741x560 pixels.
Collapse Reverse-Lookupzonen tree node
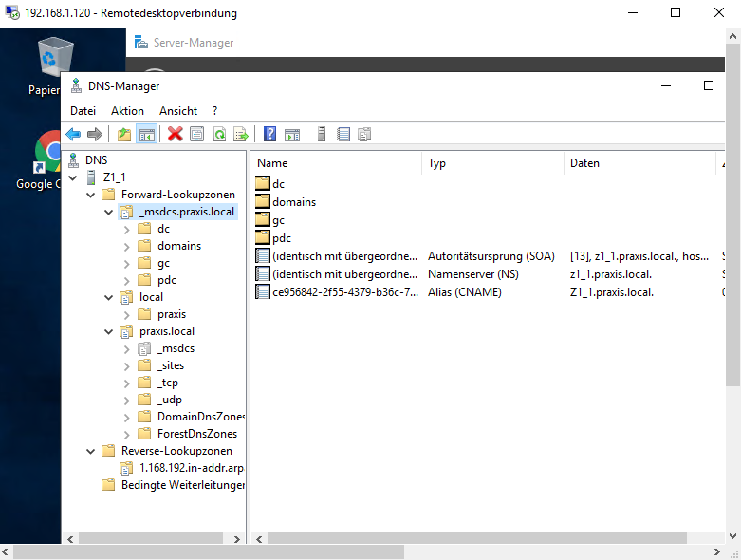click(x=91, y=451)
